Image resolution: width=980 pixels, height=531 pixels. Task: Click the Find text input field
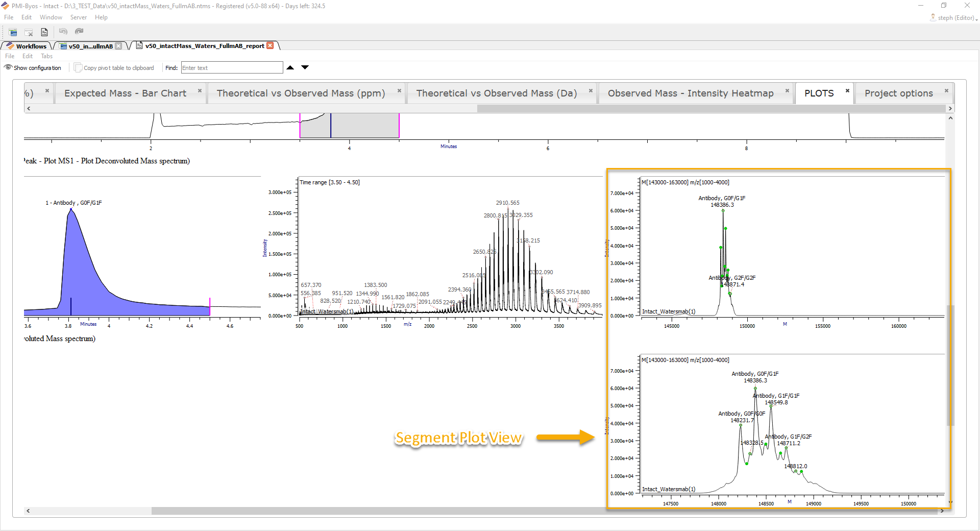pyautogui.click(x=231, y=68)
